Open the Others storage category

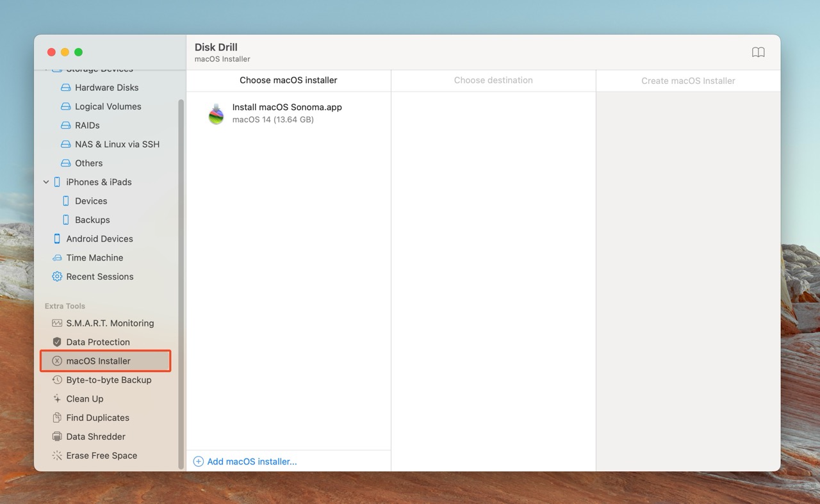click(x=88, y=163)
